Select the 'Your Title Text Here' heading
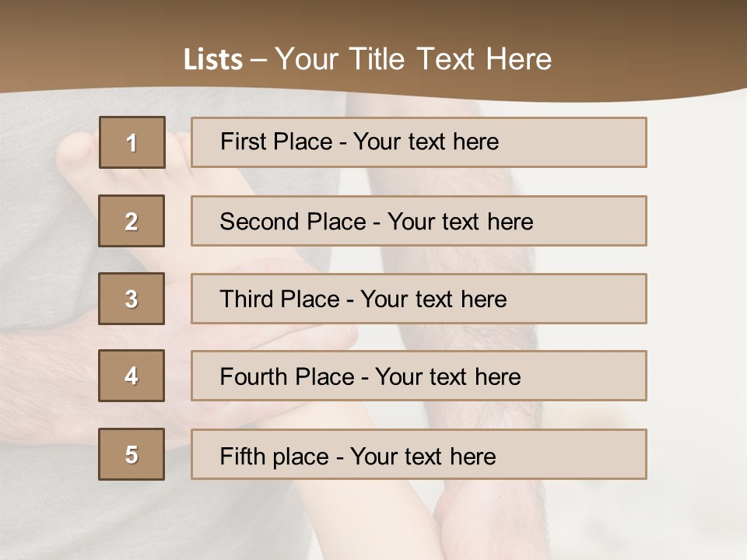747x560 pixels. click(x=413, y=59)
